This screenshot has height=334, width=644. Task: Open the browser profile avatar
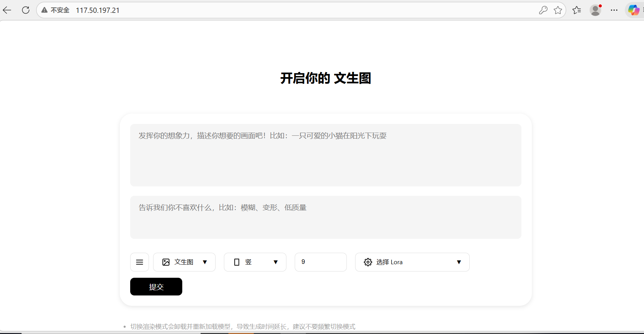coord(595,10)
